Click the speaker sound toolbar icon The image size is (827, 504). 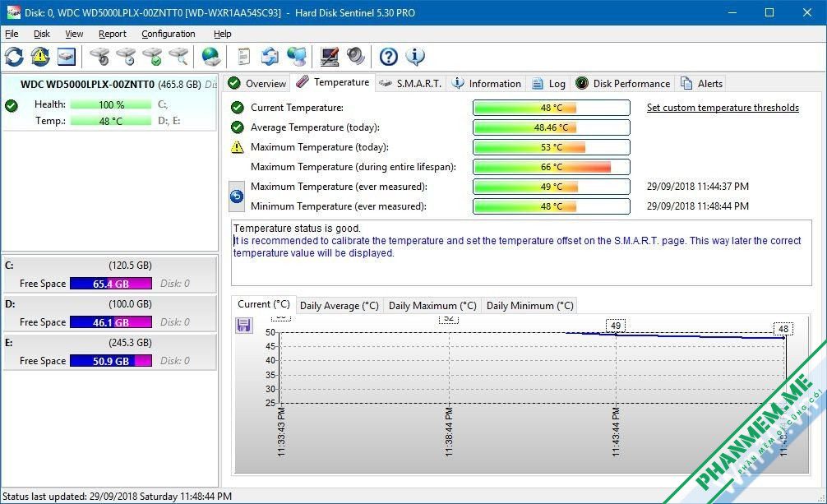click(356, 57)
